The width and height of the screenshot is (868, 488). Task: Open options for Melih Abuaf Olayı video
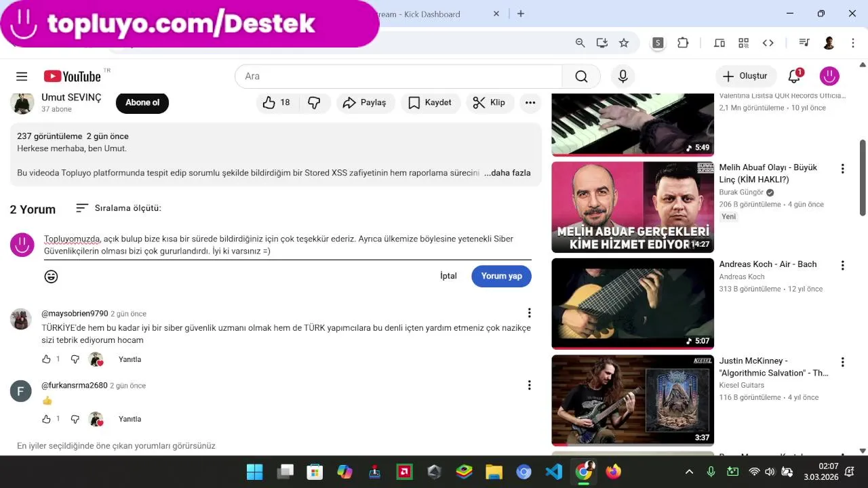pyautogui.click(x=842, y=169)
